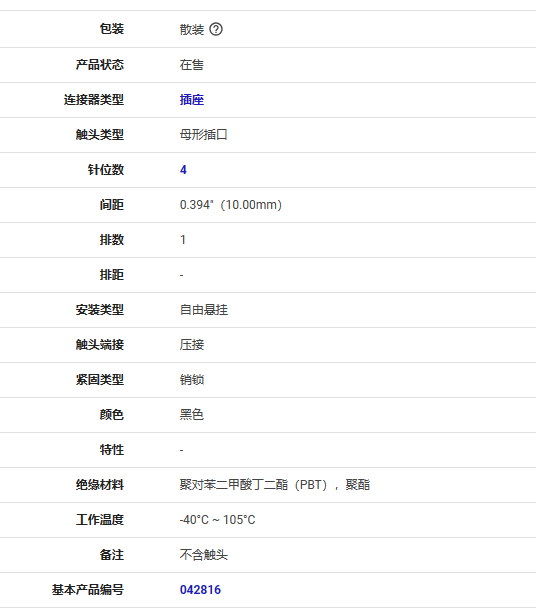Screen dimensions: 536x610
Task: Click the 连接器类型 row label
Action: pos(94,100)
